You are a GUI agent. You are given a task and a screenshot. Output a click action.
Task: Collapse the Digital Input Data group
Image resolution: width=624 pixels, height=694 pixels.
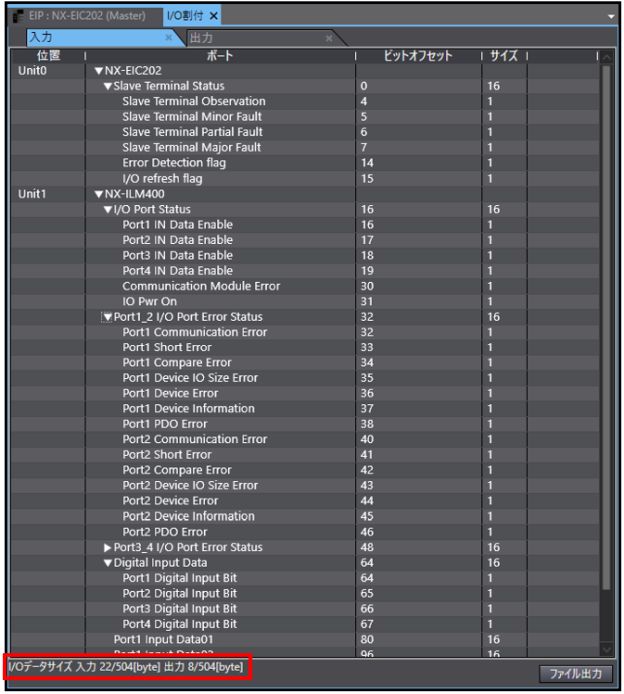click(x=108, y=563)
